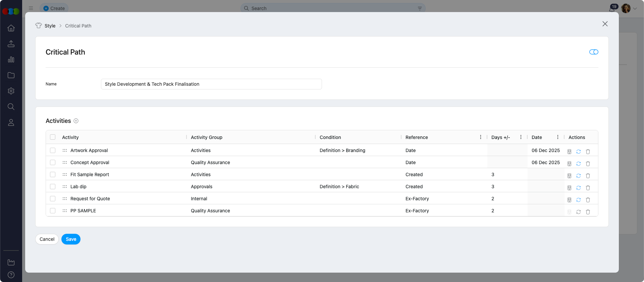The image size is (644, 282).
Task: Select all activities with header checkbox
Action: coord(53,137)
